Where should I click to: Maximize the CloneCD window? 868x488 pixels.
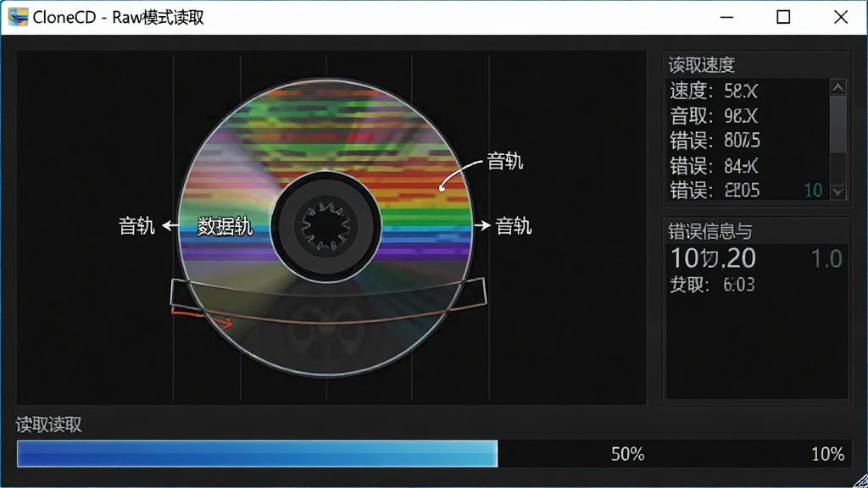point(783,17)
